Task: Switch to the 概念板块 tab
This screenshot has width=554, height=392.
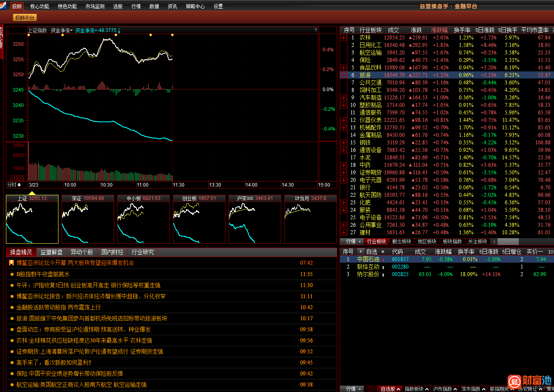Action: click(402, 241)
